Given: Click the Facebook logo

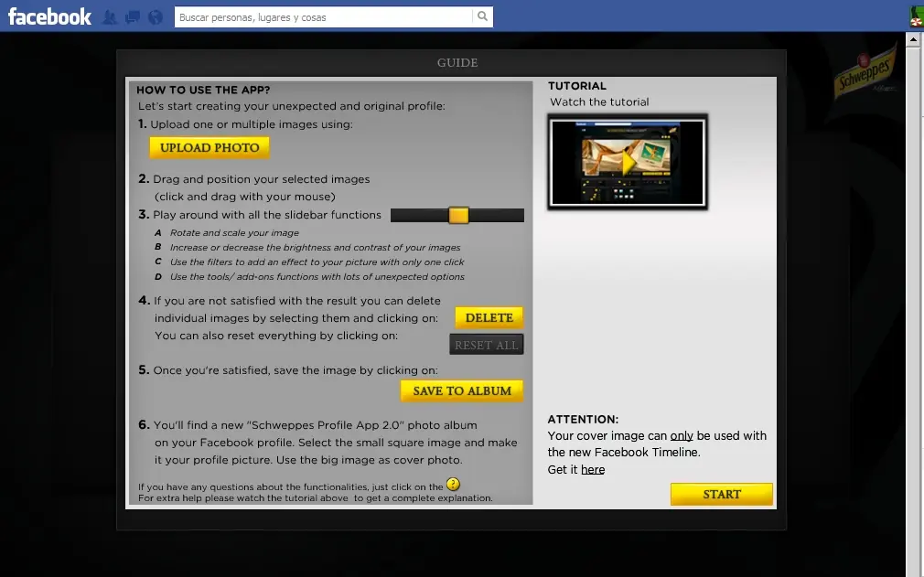Looking at the screenshot, I should pyautogui.click(x=49, y=16).
